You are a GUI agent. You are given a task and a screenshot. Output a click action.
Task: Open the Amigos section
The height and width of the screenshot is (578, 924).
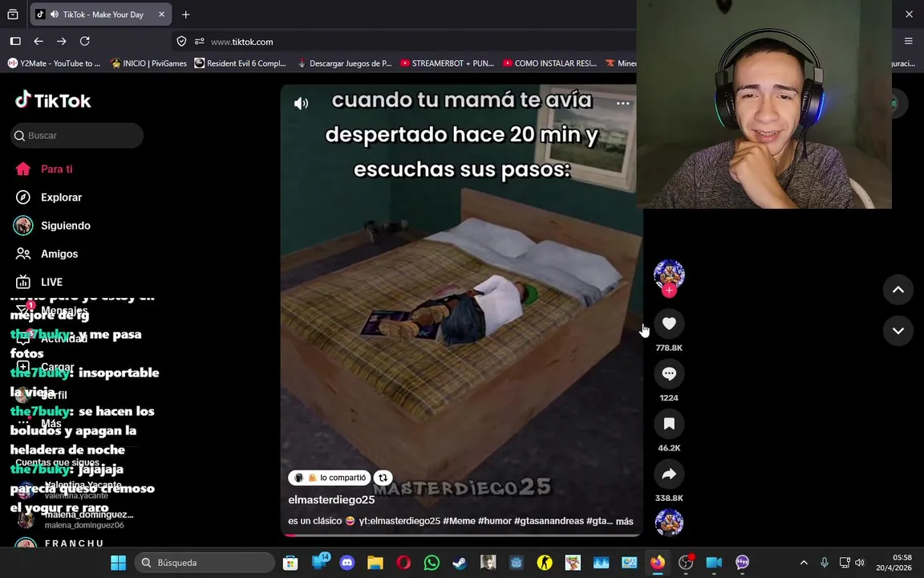coord(47,254)
